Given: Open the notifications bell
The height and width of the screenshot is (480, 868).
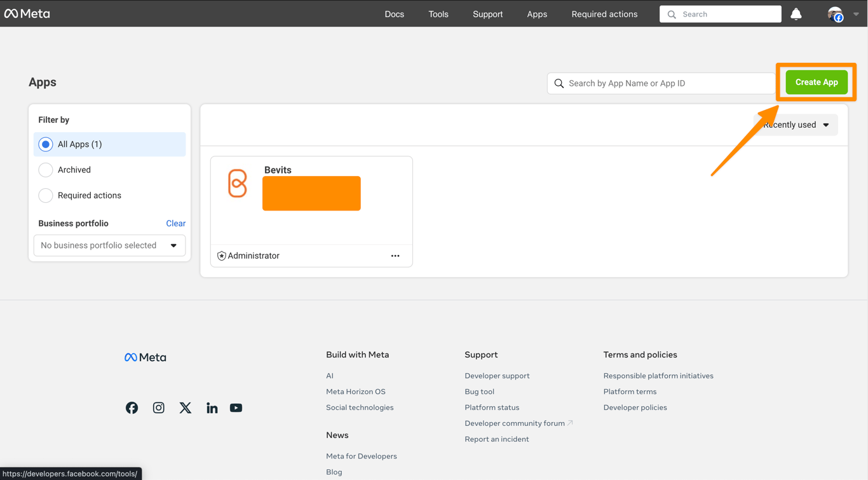Looking at the screenshot, I should point(796,14).
